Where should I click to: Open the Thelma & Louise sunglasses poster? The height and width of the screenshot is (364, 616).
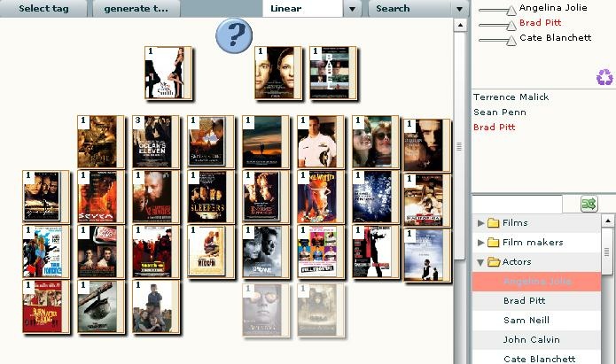click(376, 142)
